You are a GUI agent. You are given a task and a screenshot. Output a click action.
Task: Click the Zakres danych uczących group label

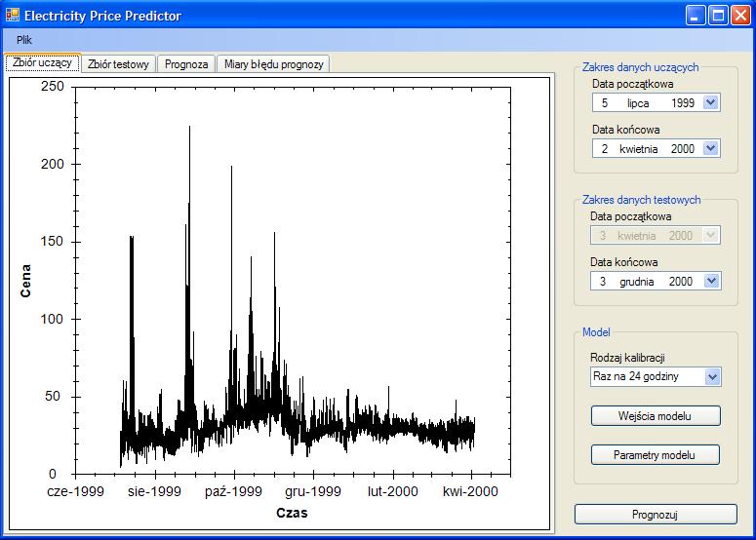click(x=640, y=67)
